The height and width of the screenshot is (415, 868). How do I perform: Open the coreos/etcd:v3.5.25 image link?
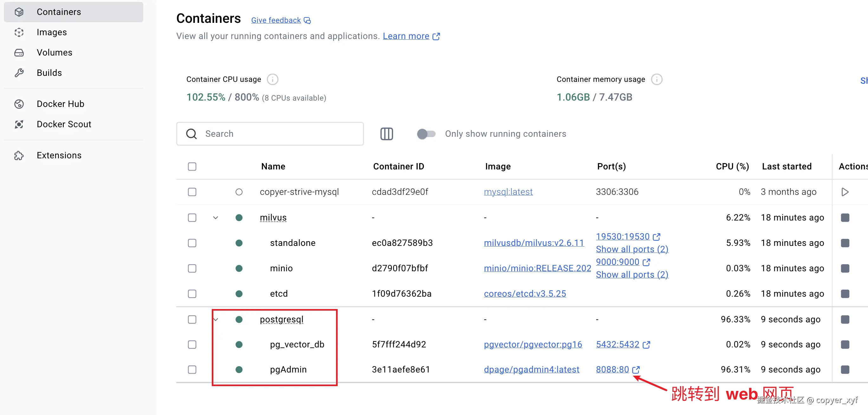click(x=525, y=293)
